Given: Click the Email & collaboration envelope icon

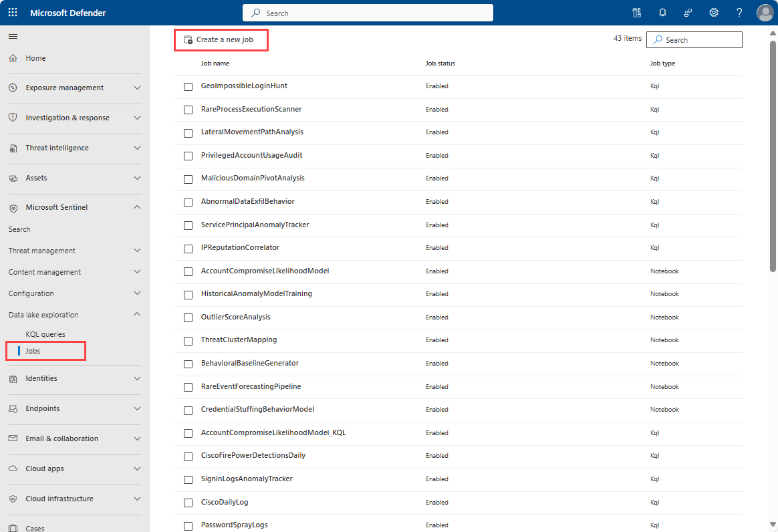Looking at the screenshot, I should click(x=13, y=438).
